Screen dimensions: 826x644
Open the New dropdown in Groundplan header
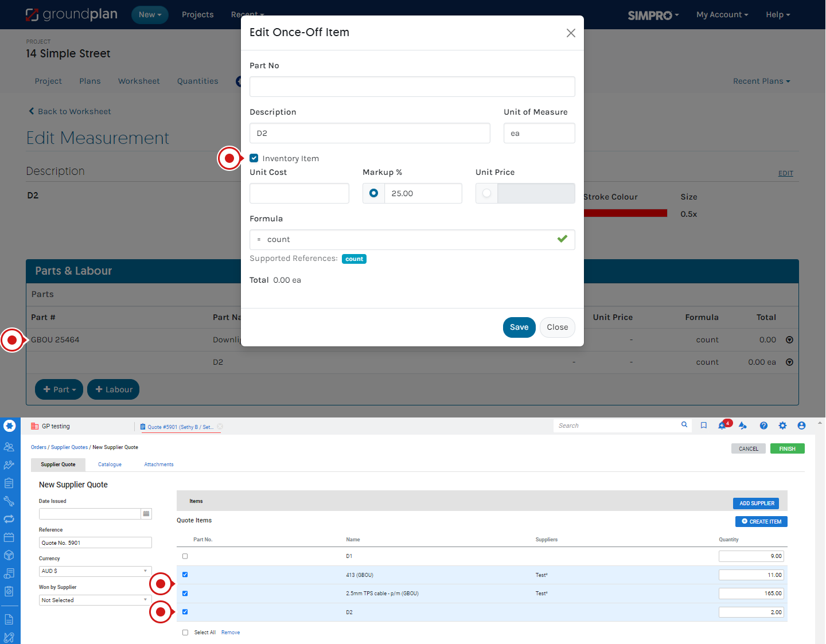[150, 15]
